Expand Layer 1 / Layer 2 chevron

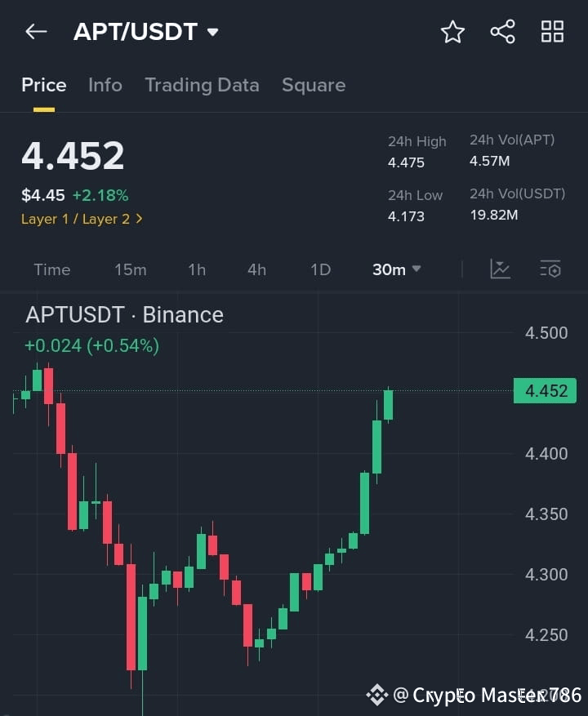point(140,220)
